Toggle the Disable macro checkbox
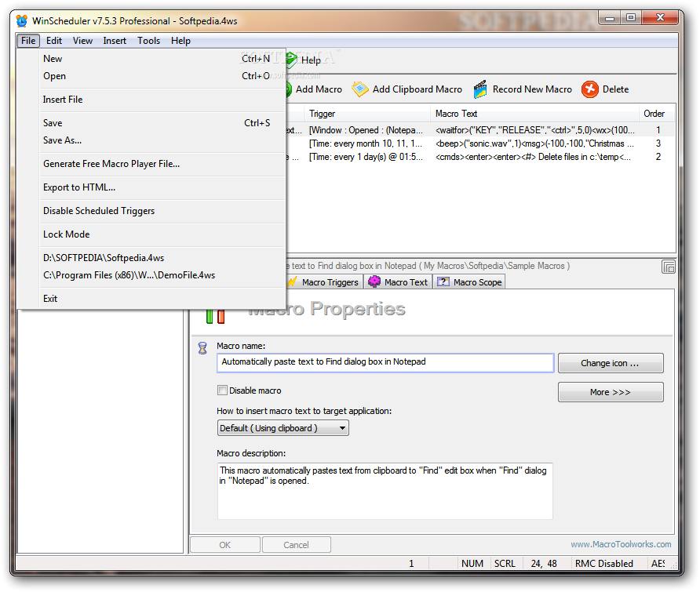 (222, 390)
